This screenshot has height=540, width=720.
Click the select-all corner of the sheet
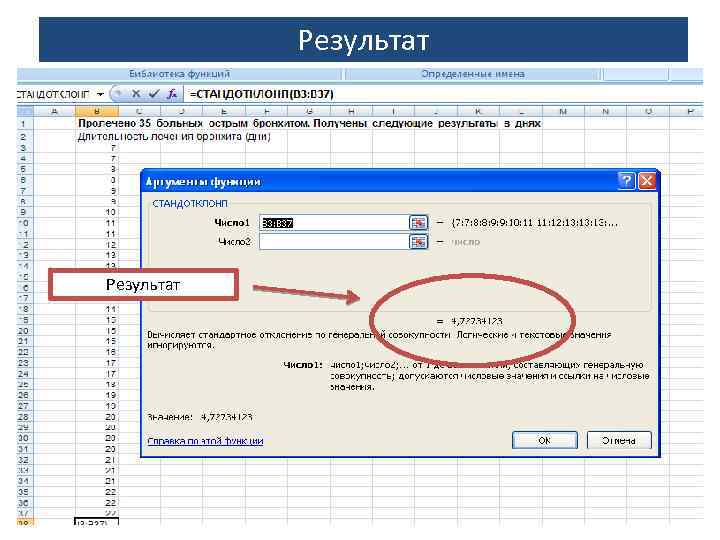[25, 111]
